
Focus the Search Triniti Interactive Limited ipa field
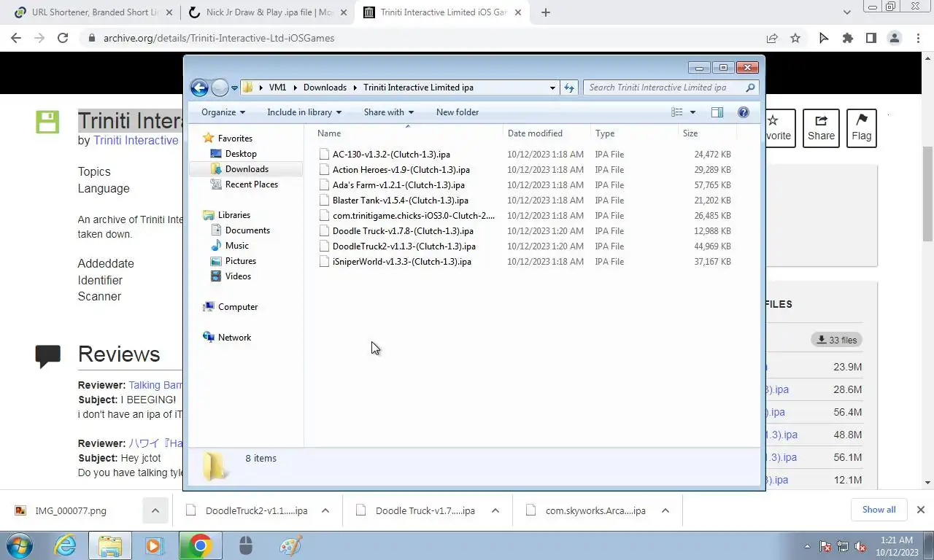[x=671, y=87]
